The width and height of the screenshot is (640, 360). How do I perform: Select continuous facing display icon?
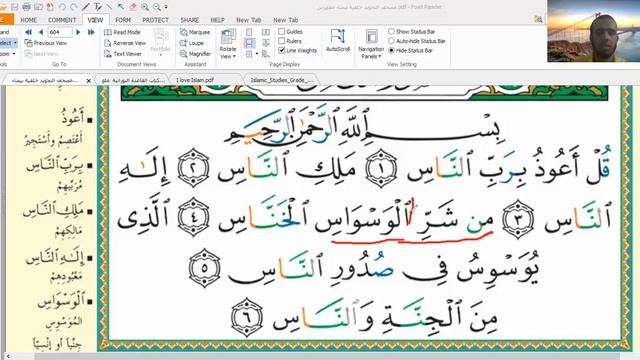pos(266,43)
